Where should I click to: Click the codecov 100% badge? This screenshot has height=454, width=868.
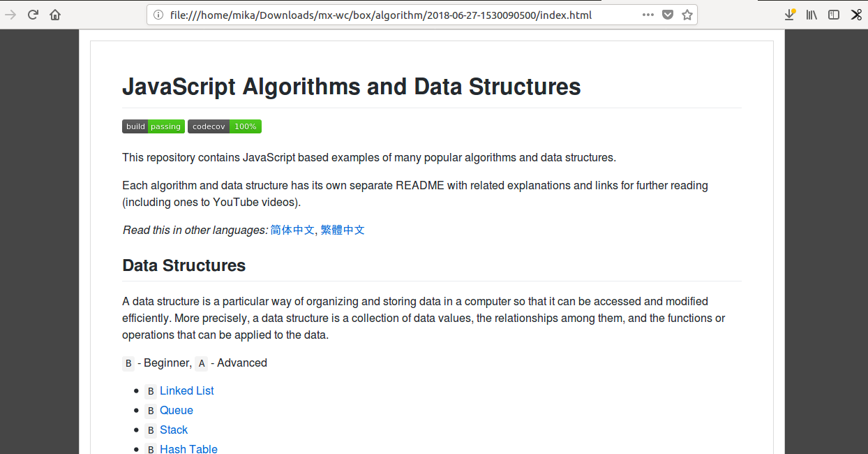pos(225,126)
